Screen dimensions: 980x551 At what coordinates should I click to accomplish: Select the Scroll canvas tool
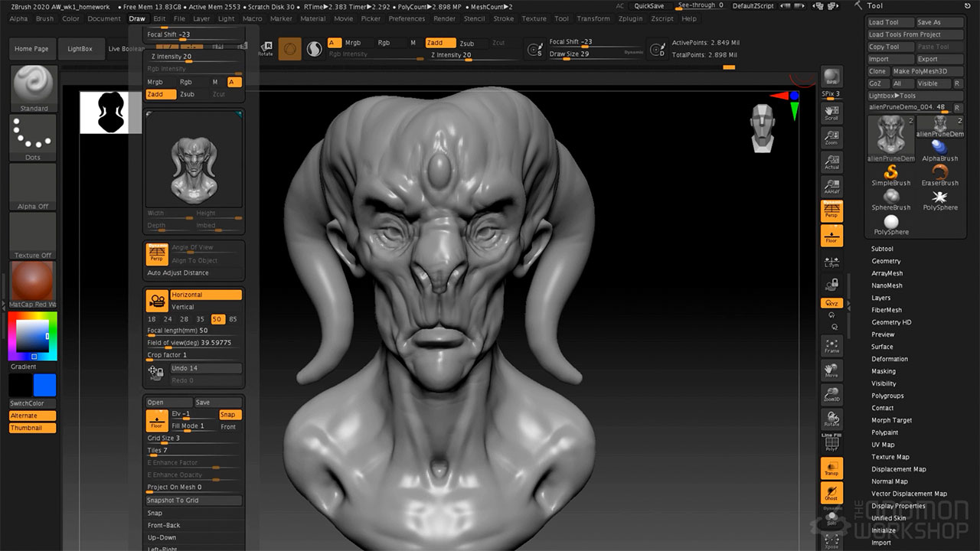[x=831, y=113]
